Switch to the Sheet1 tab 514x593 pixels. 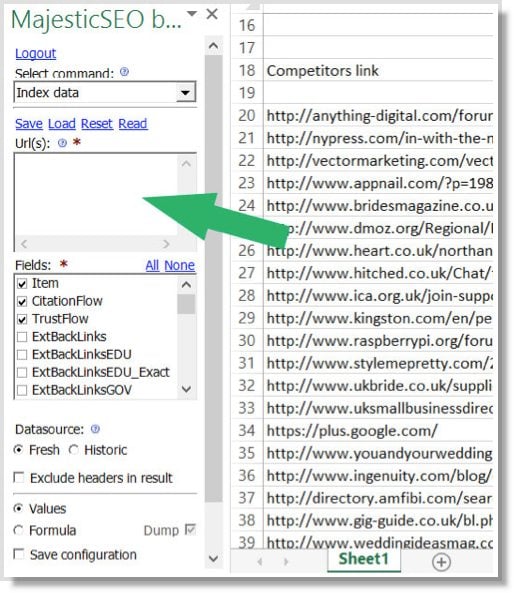tap(364, 559)
